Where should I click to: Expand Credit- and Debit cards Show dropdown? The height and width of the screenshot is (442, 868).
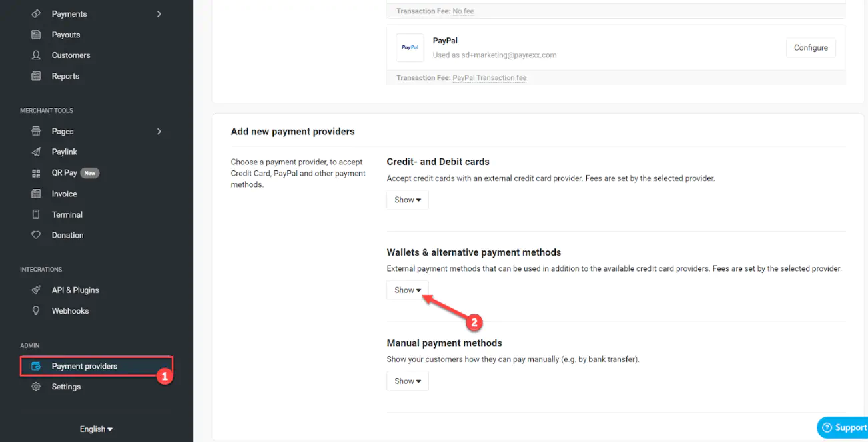tap(408, 200)
